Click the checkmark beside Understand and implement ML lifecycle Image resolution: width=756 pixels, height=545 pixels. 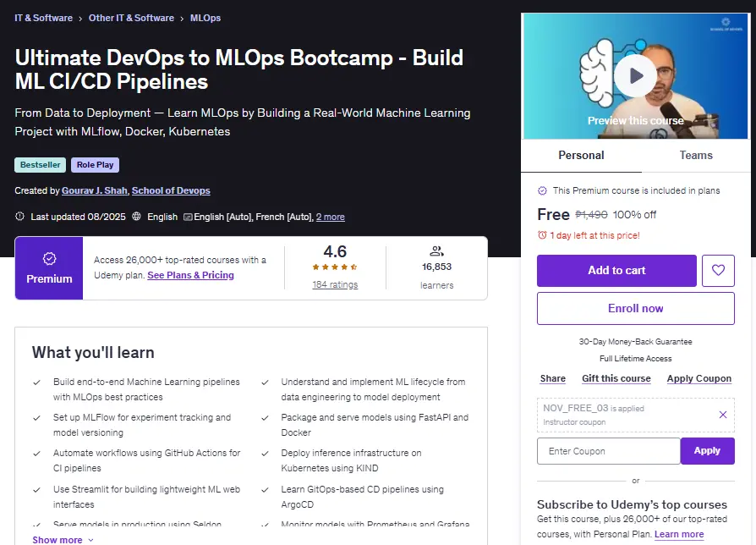[x=265, y=383]
